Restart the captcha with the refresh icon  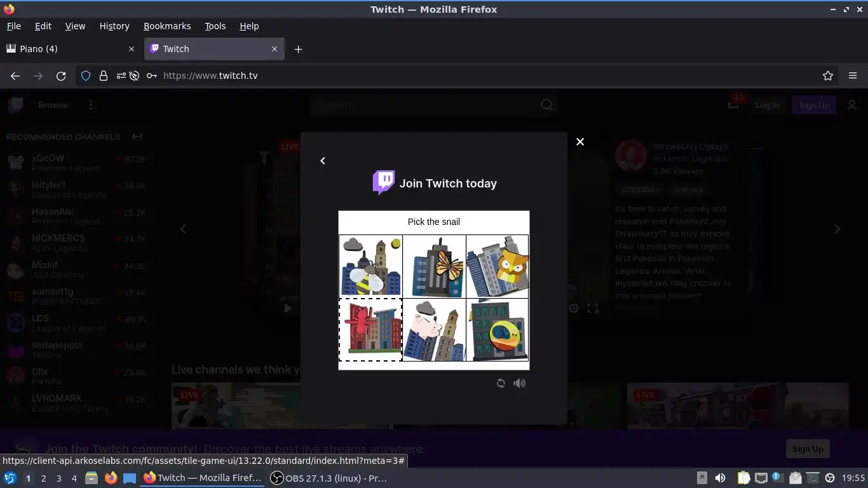coord(501,383)
